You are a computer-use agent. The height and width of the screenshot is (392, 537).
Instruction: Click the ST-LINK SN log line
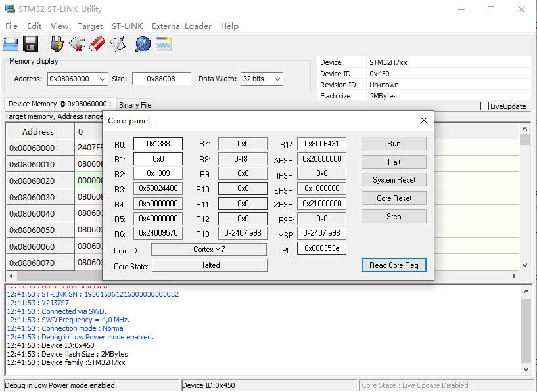coord(93,294)
